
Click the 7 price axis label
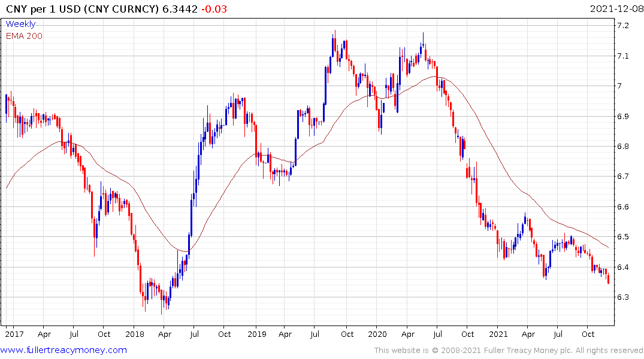click(619, 86)
